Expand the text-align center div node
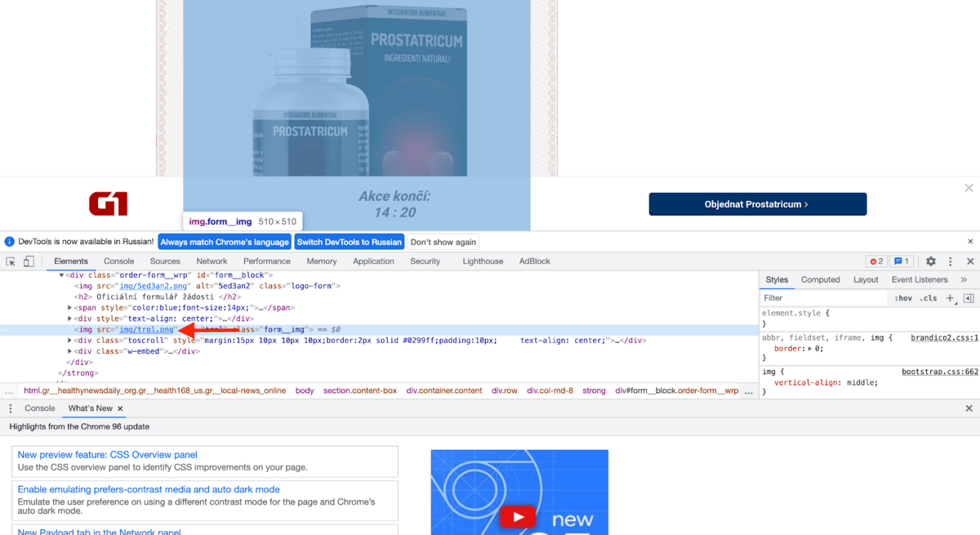The width and height of the screenshot is (980, 535). point(70,319)
